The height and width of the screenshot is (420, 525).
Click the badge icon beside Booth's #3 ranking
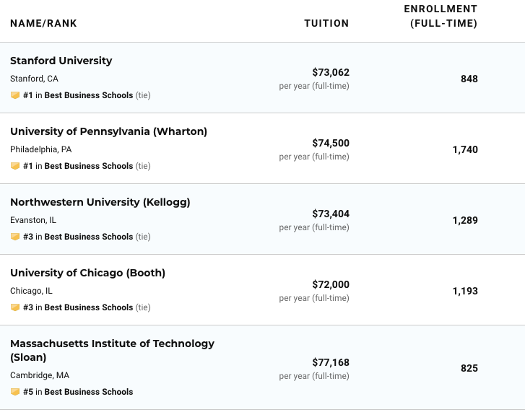(x=14, y=307)
